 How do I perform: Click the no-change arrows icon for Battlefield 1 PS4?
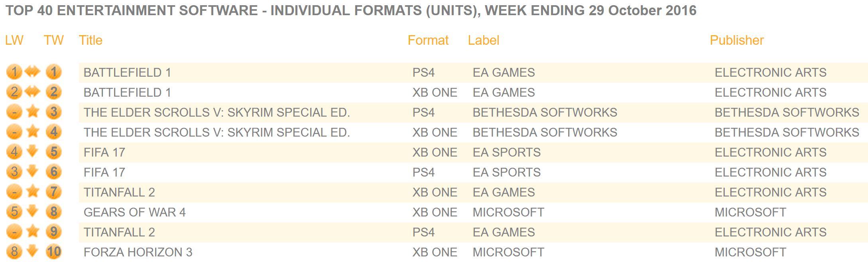click(x=33, y=72)
